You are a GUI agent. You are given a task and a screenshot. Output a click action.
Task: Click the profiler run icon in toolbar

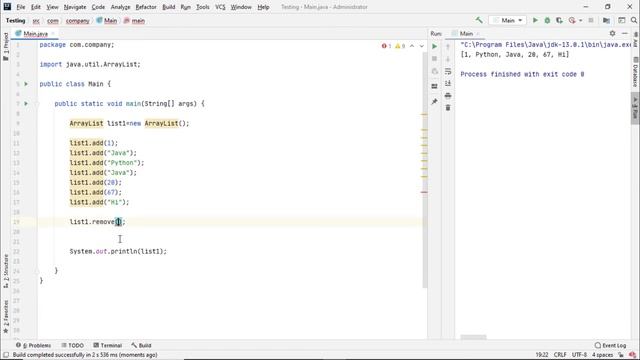click(572, 20)
